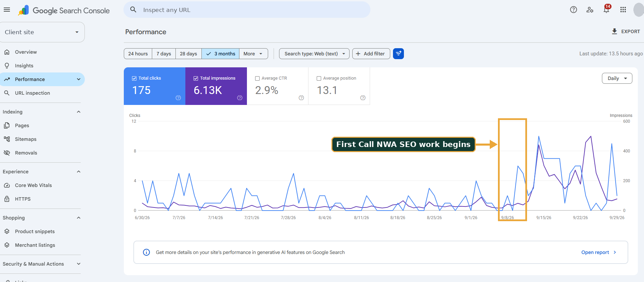Open the Client site property selector
This screenshot has height=282, width=644.
coord(42,32)
